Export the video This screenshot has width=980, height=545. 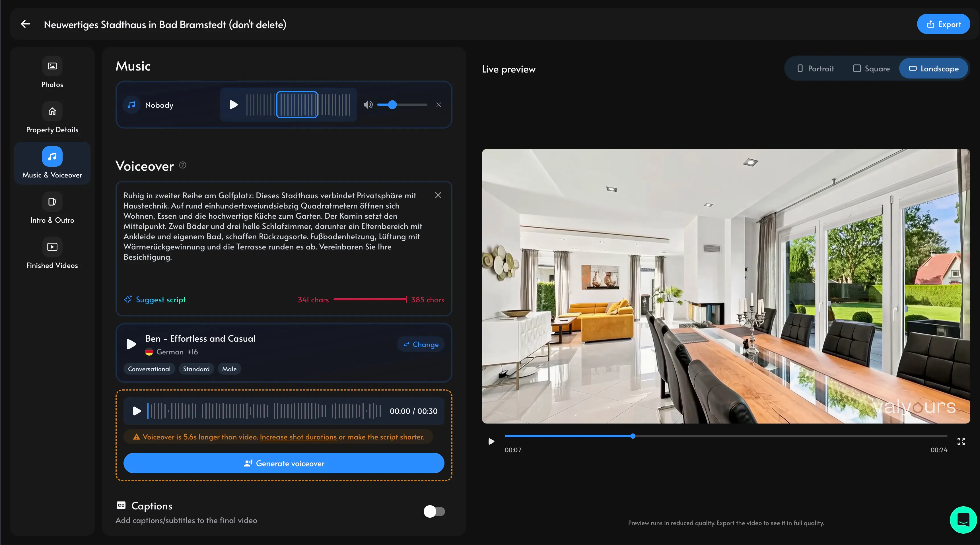pos(944,24)
